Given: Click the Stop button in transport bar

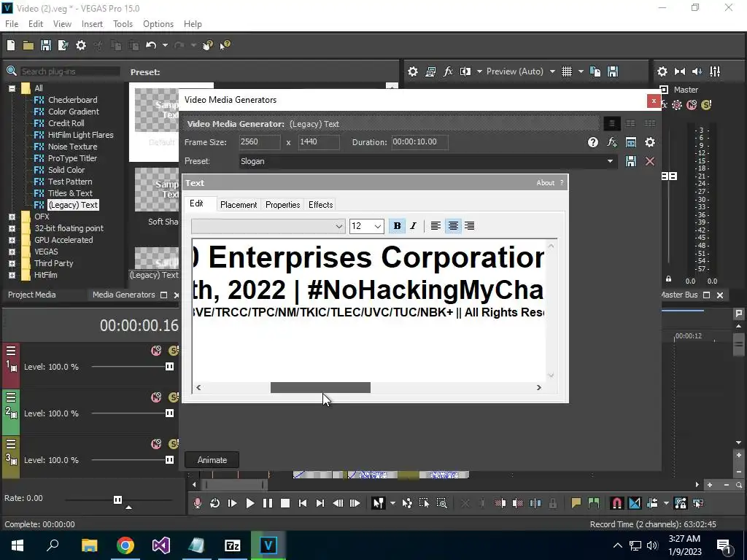Looking at the screenshot, I should (285, 503).
